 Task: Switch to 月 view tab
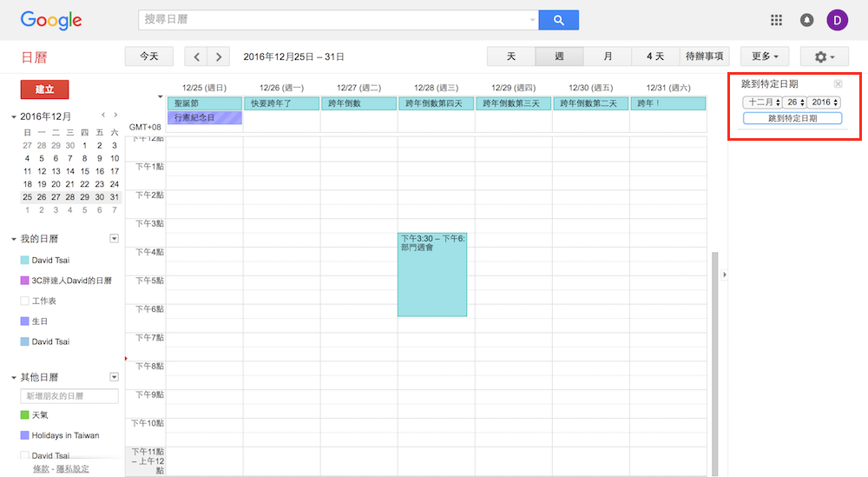coord(608,56)
